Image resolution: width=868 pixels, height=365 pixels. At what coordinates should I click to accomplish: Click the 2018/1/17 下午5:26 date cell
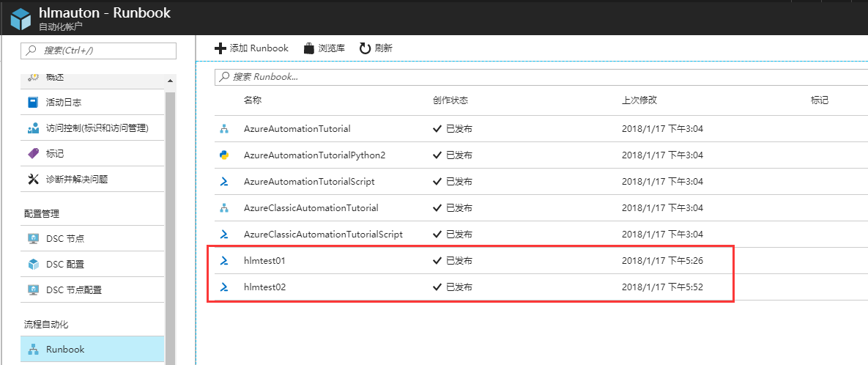tap(662, 261)
